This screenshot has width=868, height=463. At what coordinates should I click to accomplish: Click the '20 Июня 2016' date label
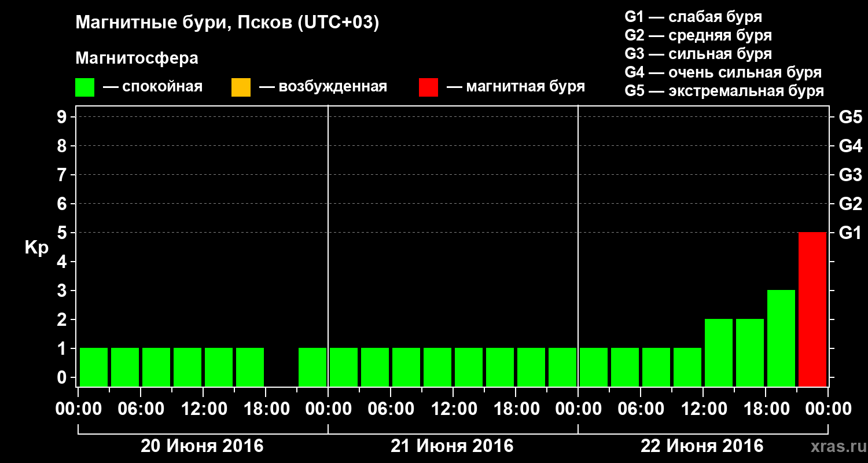tap(203, 446)
